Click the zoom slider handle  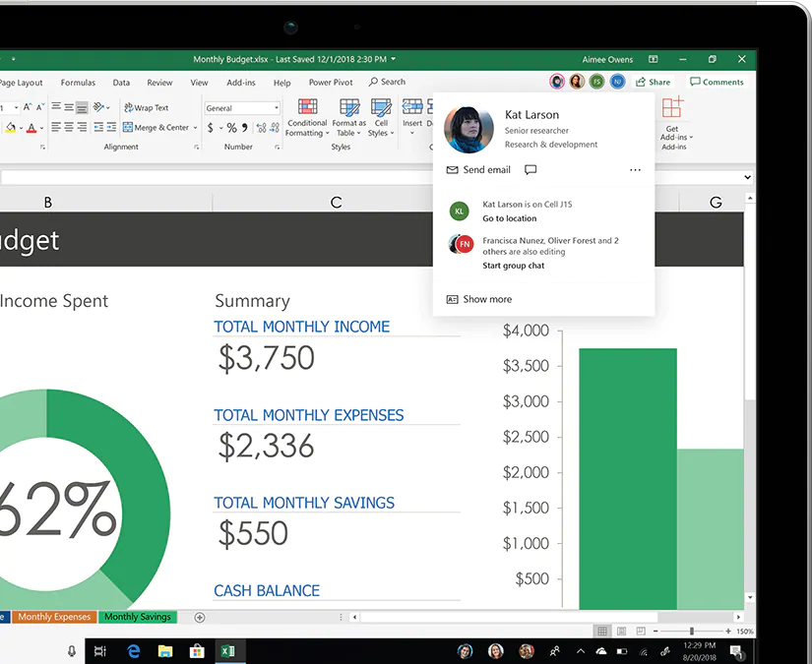[691, 631]
